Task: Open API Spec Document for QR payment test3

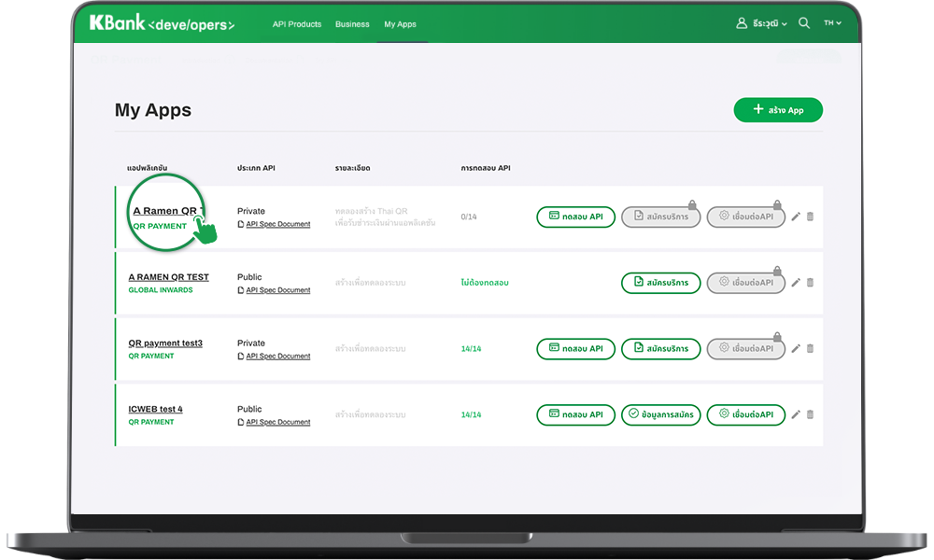Action: click(278, 357)
